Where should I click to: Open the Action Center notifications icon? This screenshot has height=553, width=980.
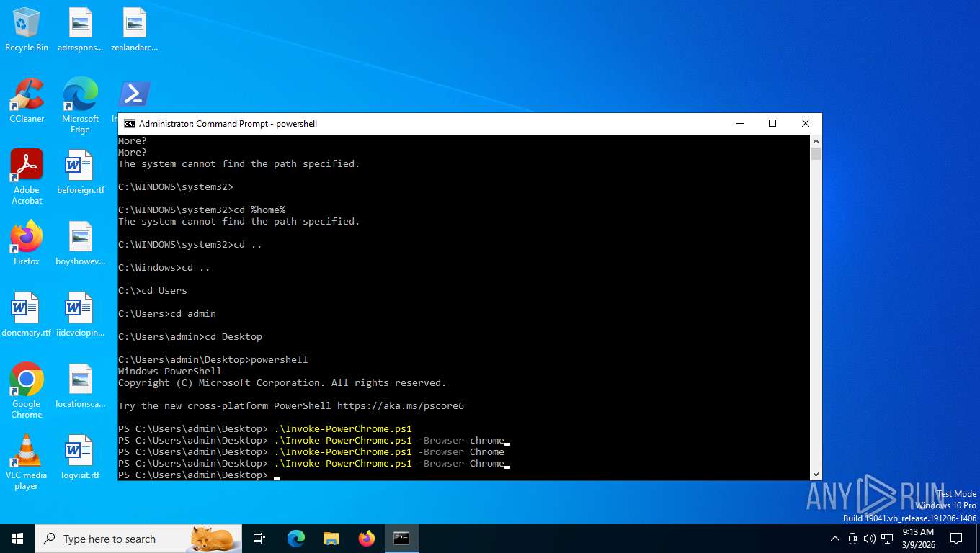tap(956, 539)
